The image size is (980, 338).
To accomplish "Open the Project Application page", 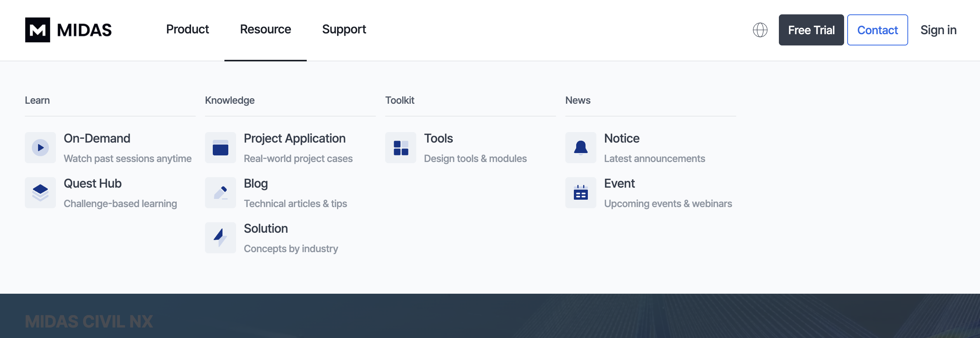I will coord(295,138).
